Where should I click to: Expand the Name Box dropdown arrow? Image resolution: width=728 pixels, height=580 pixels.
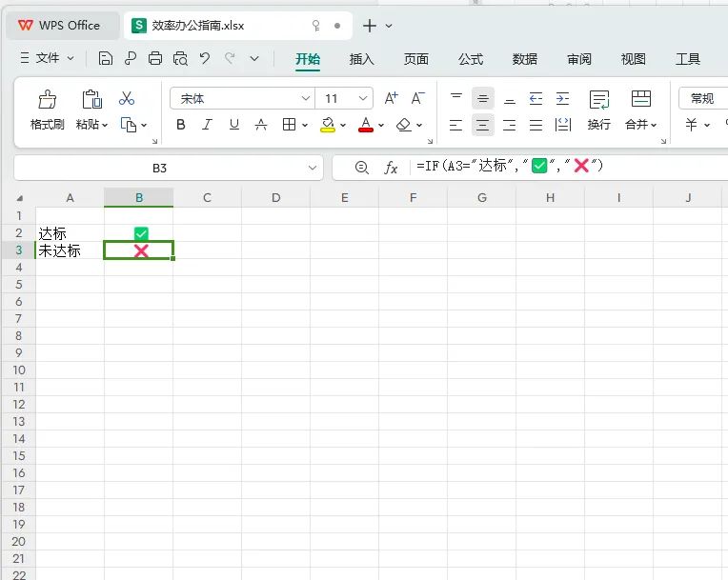(x=313, y=168)
